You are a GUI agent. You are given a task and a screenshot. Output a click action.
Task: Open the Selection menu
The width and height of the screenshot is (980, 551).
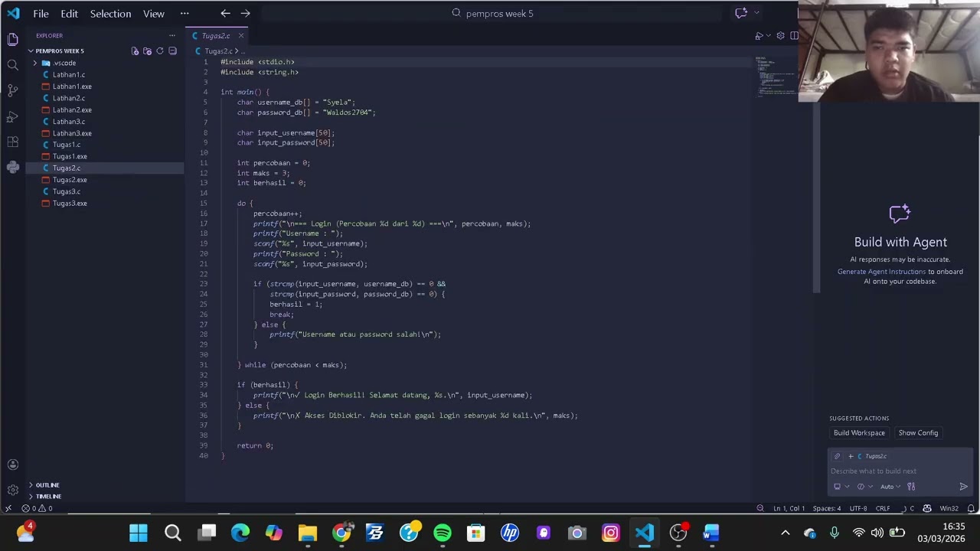110,14
